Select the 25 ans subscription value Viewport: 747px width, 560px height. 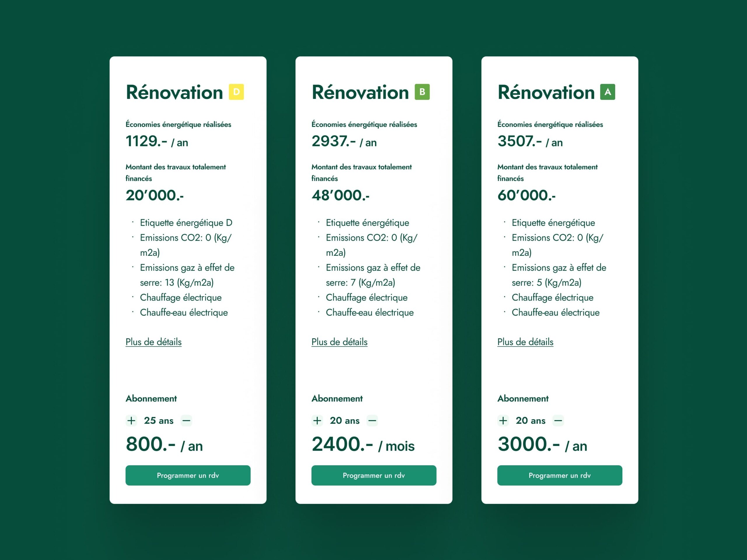pyautogui.click(x=159, y=421)
